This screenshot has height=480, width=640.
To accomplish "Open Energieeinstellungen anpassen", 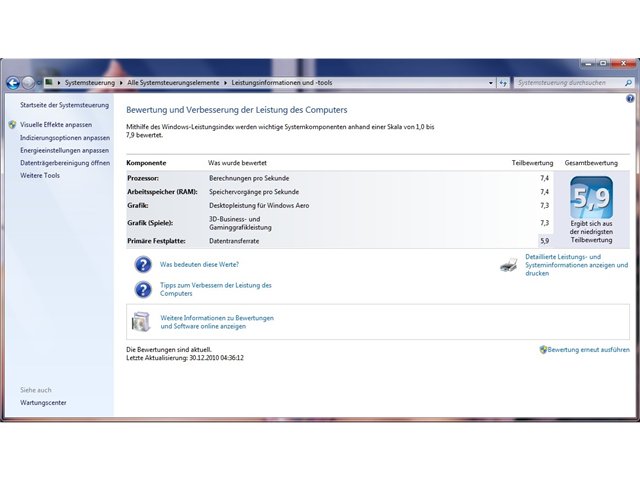I will point(64,151).
